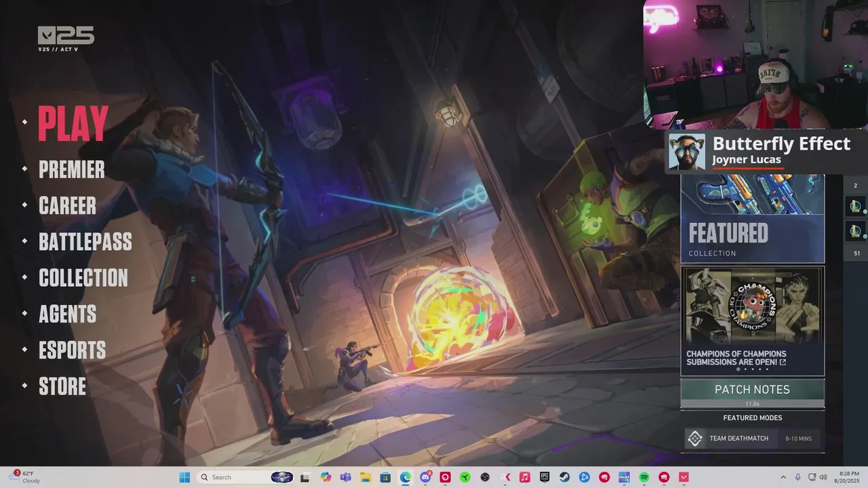
Task: Go to the PREMIER section
Action: pyautogui.click(x=71, y=169)
